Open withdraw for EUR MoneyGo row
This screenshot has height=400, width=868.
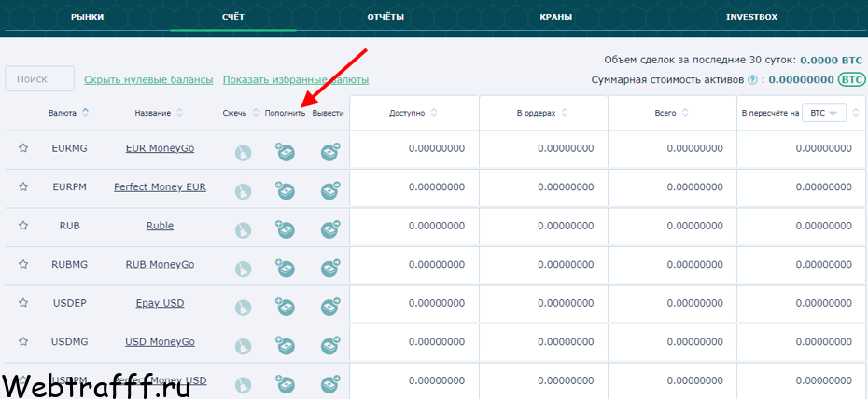coord(330,152)
